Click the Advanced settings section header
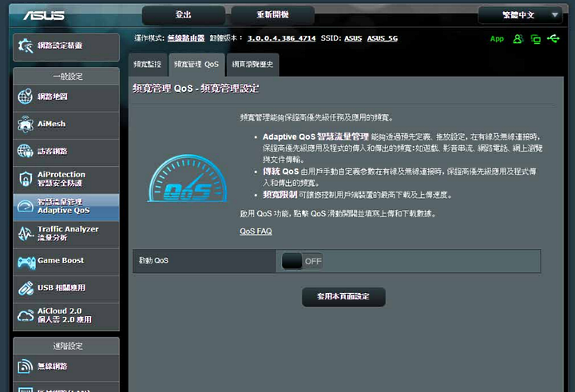575x392 pixels. [67, 346]
